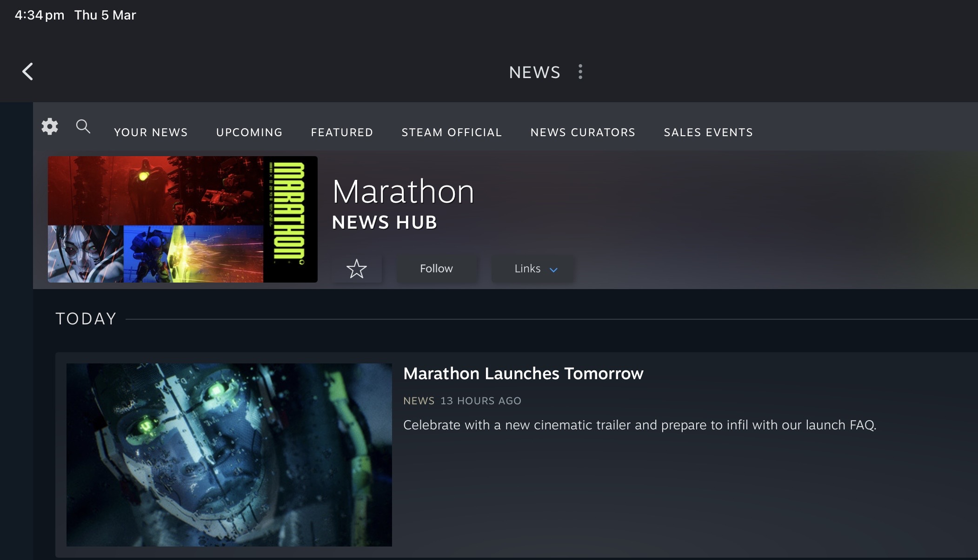
Task: Click the chevron arrow on Links button
Action: 553,270
